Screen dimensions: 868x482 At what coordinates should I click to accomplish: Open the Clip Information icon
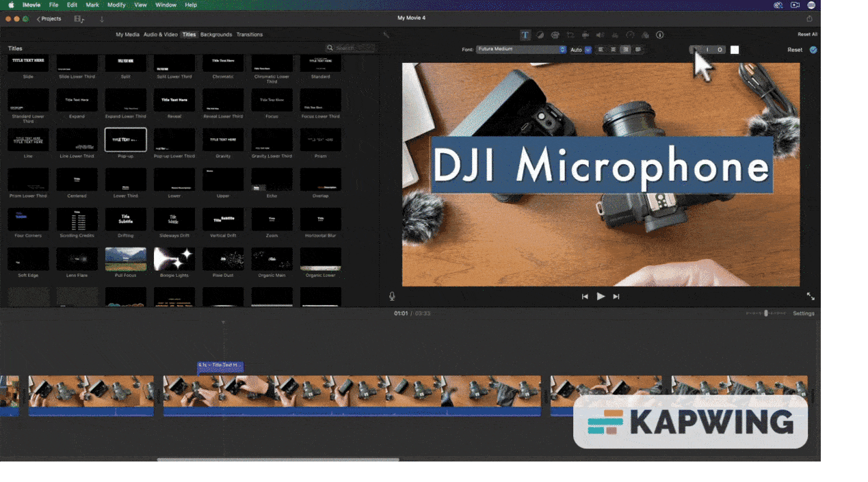point(660,35)
